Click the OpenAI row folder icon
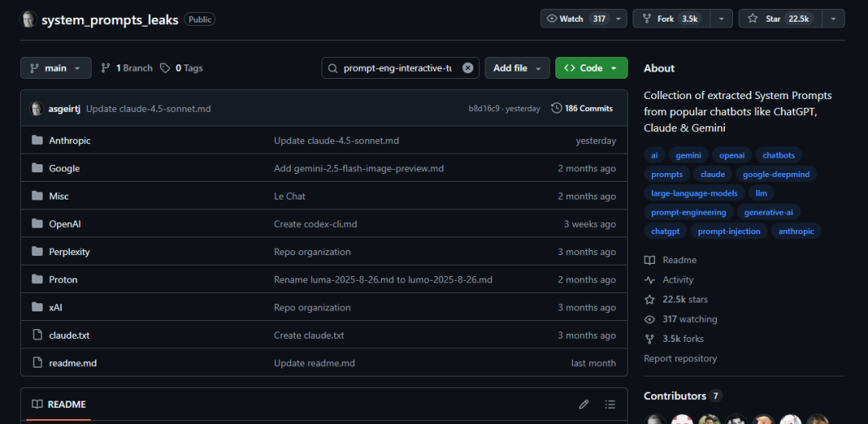868x424 pixels. (37, 224)
